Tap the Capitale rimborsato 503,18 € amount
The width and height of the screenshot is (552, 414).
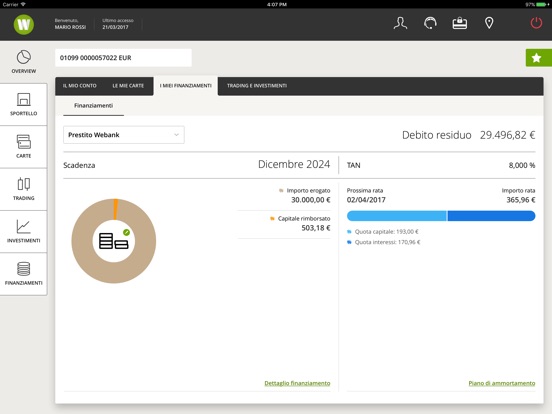tap(316, 228)
